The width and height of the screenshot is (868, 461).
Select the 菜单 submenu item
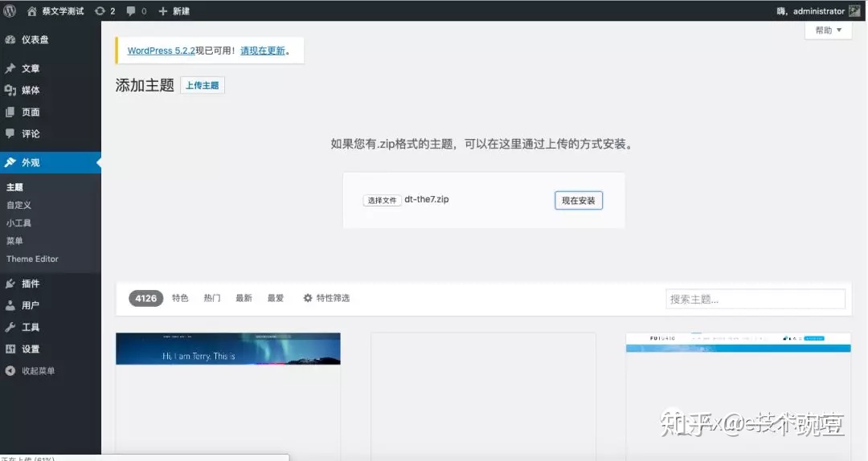[15, 241]
